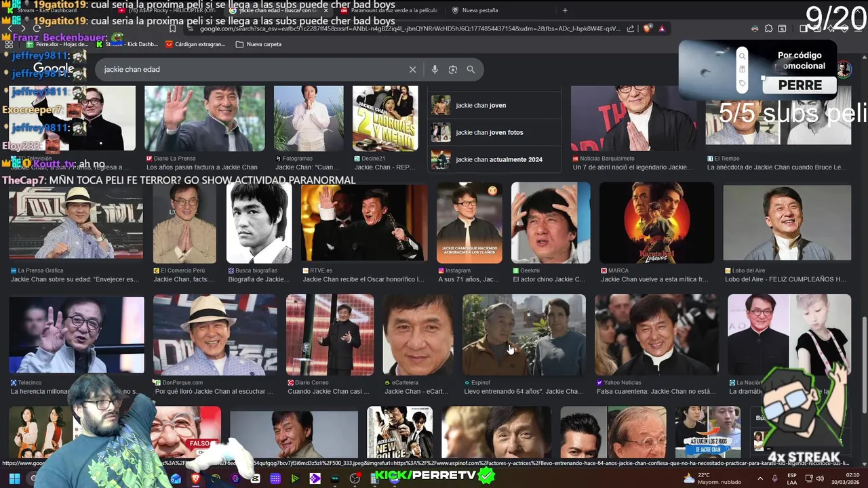868x488 pixels.
Task: Switch to the A$AP Rocky HELICOPTER tab
Action: point(167,10)
